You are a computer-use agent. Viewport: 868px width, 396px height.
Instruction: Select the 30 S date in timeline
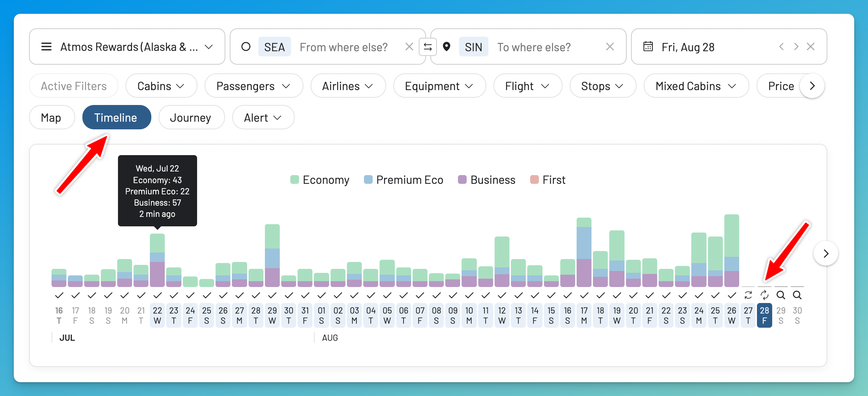[x=797, y=315]
